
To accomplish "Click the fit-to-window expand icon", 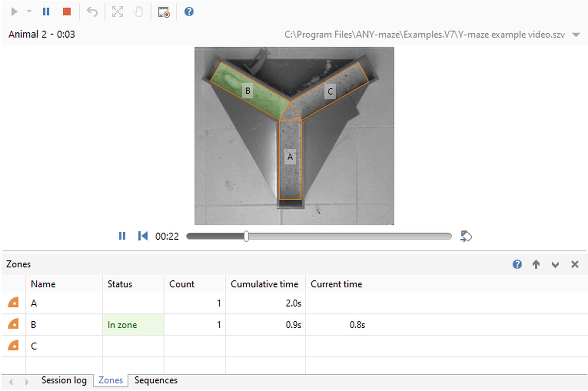I will (118, 12).
